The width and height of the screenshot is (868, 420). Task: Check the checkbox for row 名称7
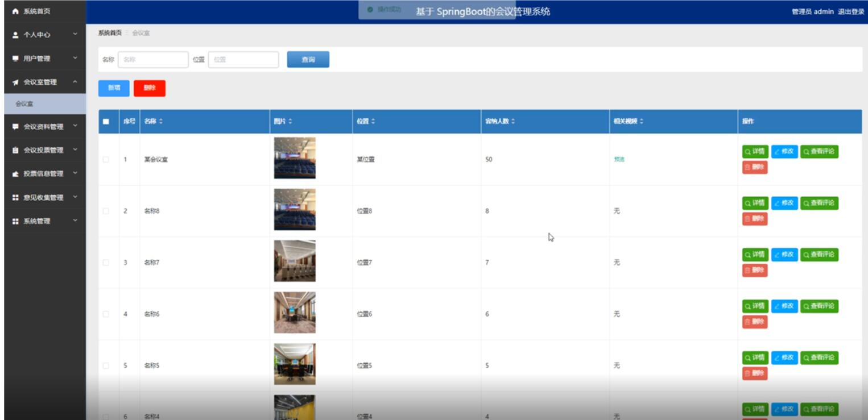[x=106, y=263]
